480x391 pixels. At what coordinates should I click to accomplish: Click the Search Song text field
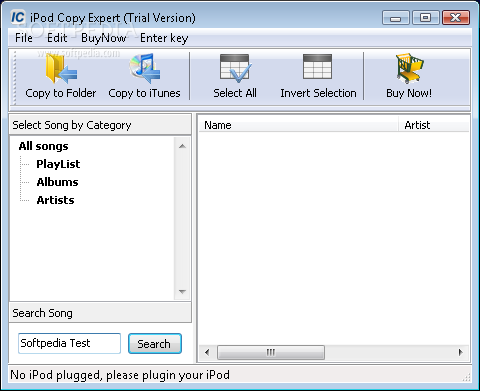pyautogui.click(x=69, y=343)
